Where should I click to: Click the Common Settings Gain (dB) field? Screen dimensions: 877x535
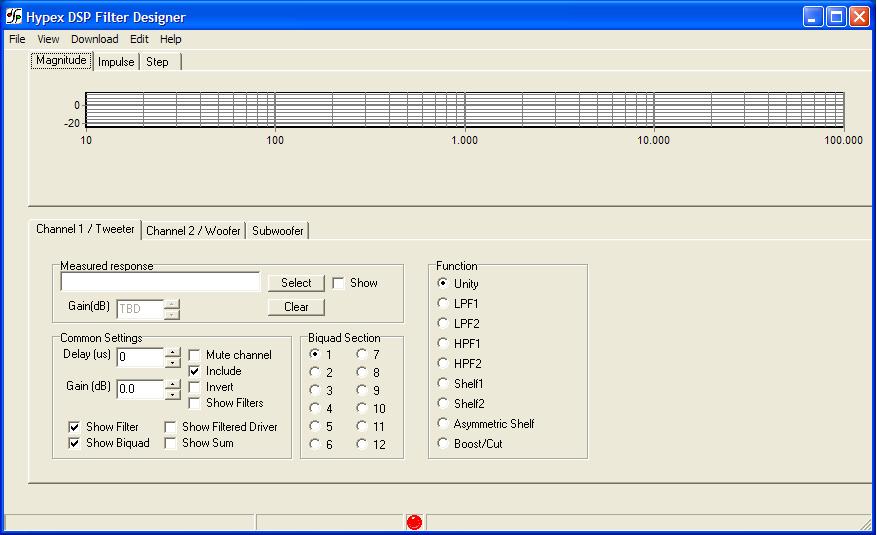pos(140,389)
